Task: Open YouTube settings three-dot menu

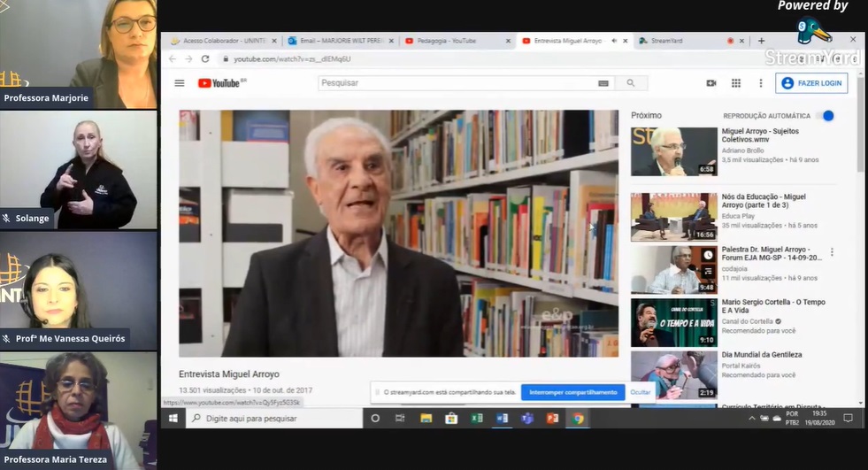Action: pos(760,83)
